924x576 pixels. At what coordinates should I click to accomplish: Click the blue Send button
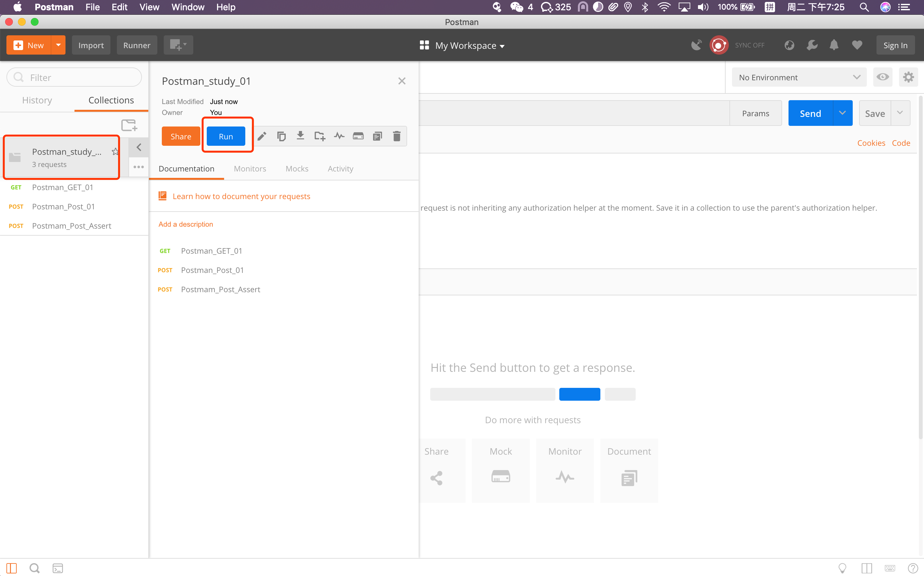[x=810, y=113]
